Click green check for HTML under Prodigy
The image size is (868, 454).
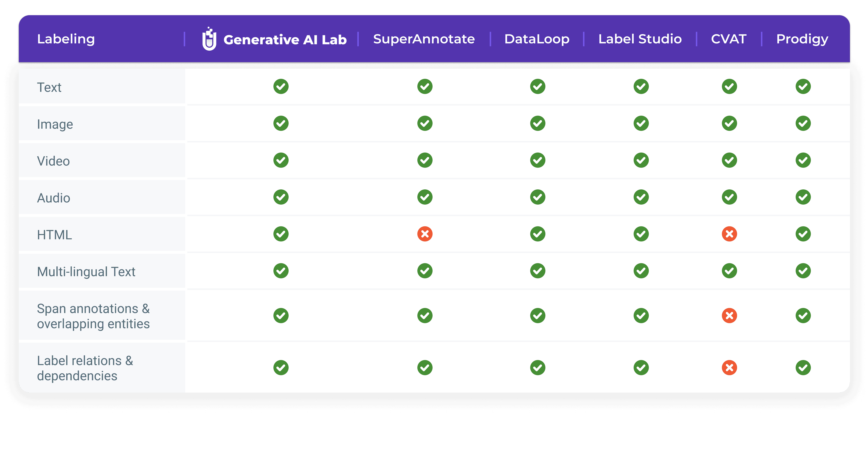tap(803, 234)
